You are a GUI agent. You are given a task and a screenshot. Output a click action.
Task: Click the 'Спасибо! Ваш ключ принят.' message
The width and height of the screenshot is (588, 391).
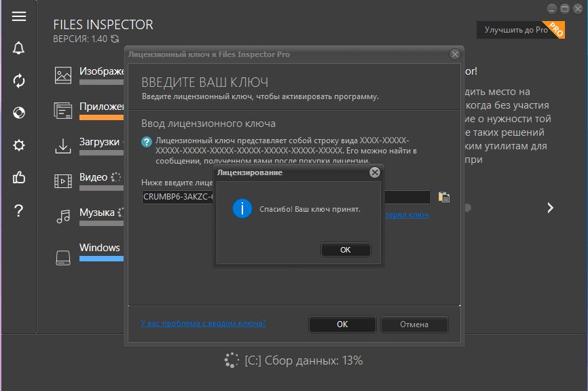pyautogui.click(x=310, y=209)
